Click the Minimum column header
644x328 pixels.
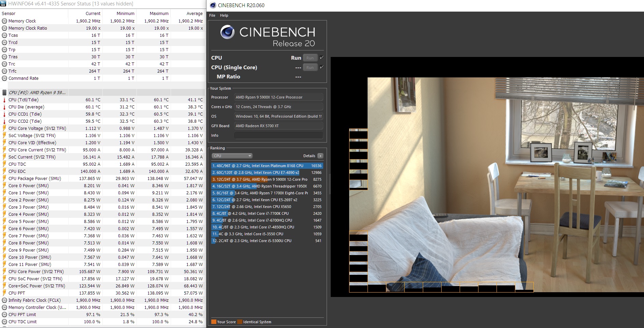coord(125,14)
